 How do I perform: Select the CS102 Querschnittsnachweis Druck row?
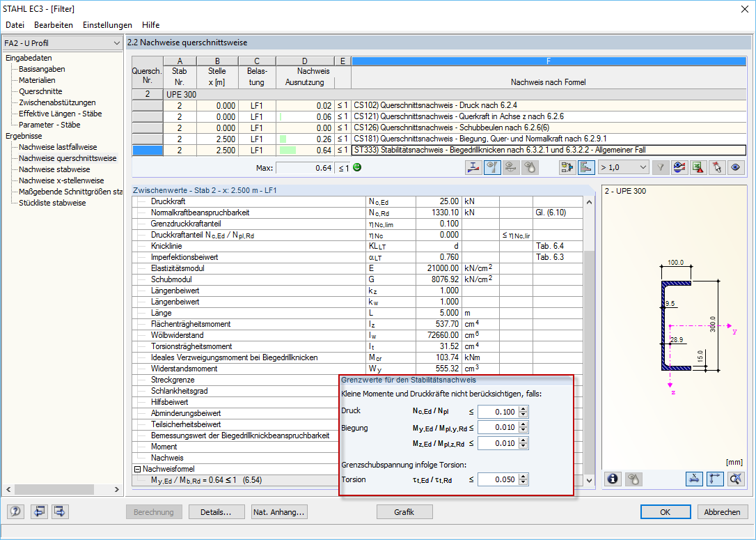click(x=439, y=105)
